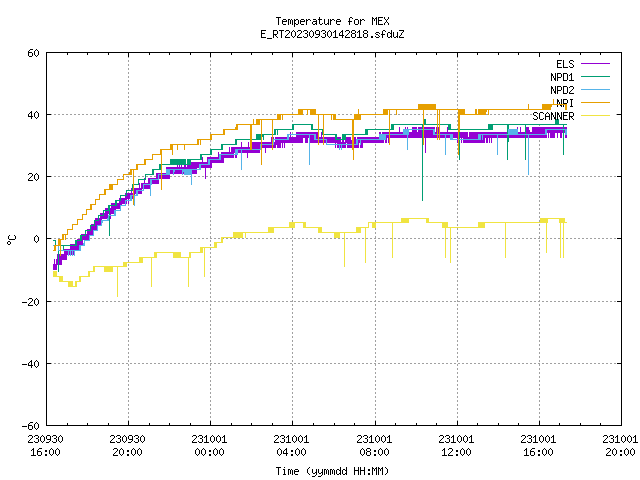
Task: Click x-axis label 231001 12:00
Action: pyautogui.click(x=457, y=446)
